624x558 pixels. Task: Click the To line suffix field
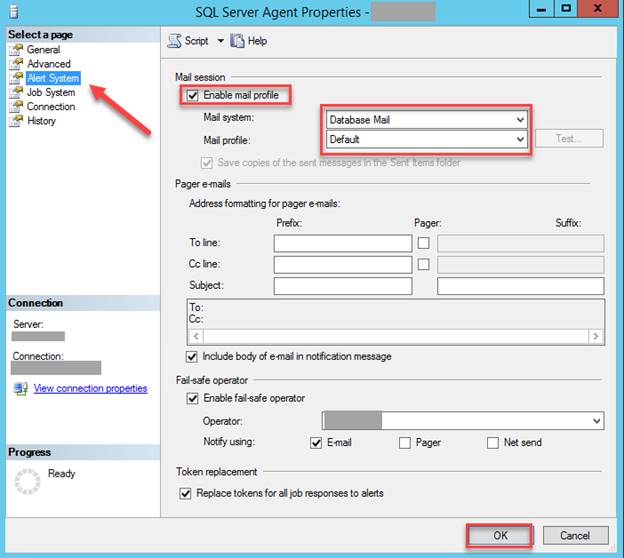521,243
